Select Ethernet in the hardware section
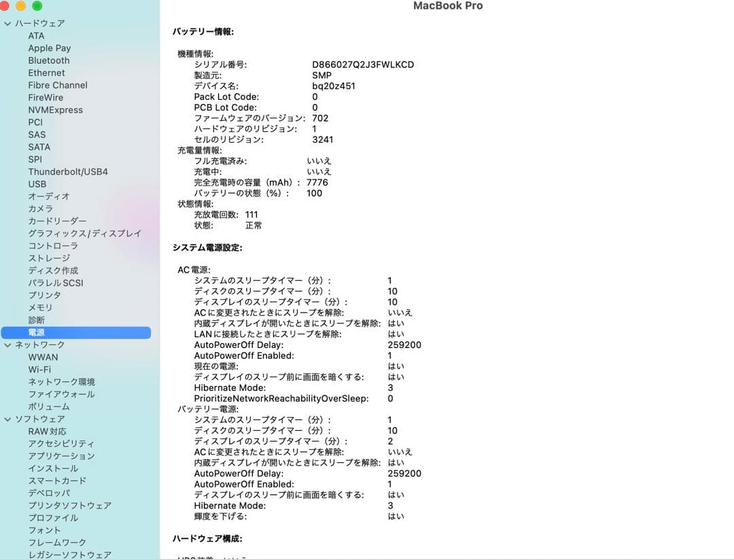Viewport: 734px width, 560px height. pyautogui.click(x=46, y=73)
